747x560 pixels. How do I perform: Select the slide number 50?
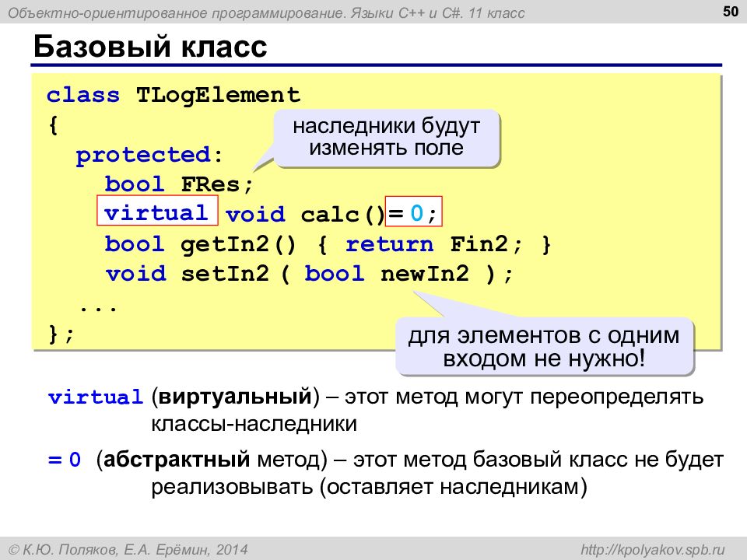click(731, 11)
